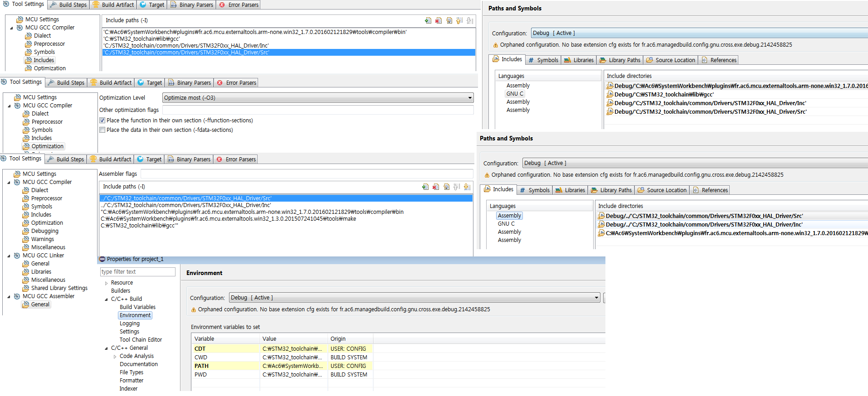Select the PATH environment variable row
The width and height of the screenshot is (868, 396).
[x=201, y=366]
